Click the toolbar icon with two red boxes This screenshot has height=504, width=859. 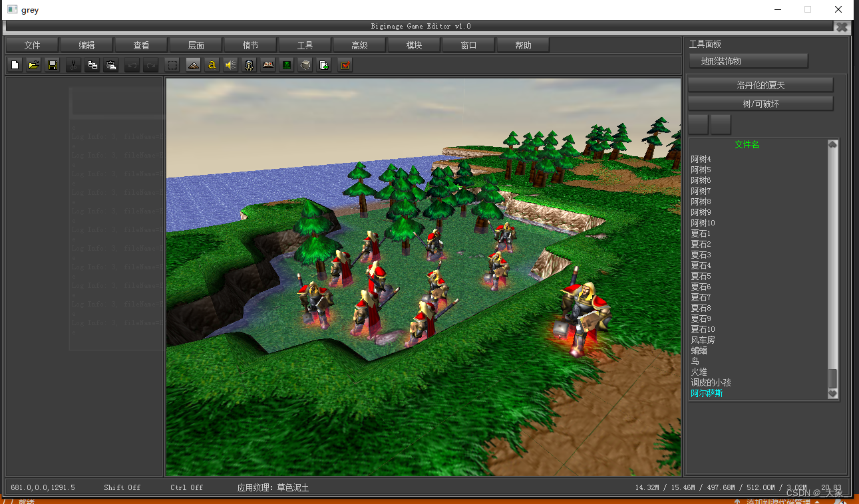(x=267, y=65)
